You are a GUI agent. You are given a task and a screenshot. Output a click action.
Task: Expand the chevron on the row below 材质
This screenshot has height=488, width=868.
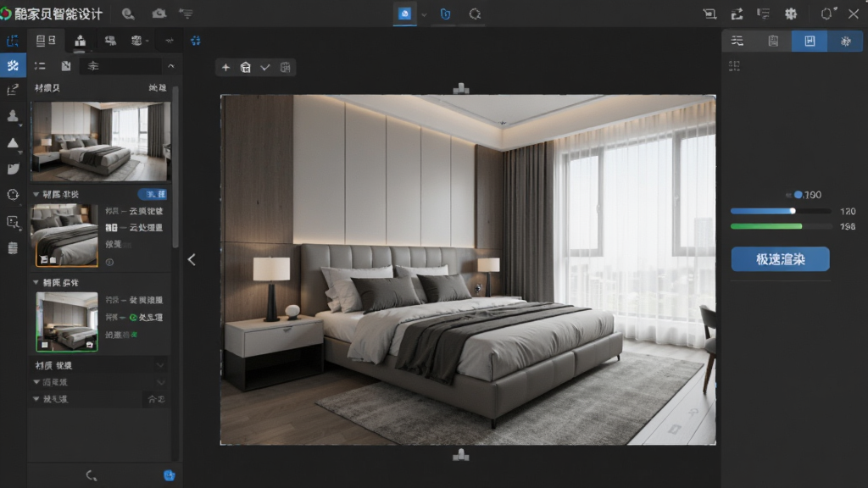coord(160,382)
